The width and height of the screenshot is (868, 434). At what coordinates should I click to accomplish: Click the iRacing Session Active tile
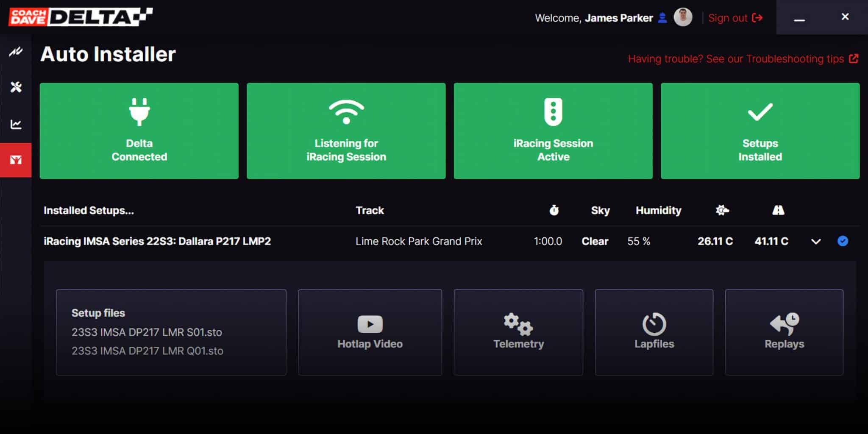point(553,131)
